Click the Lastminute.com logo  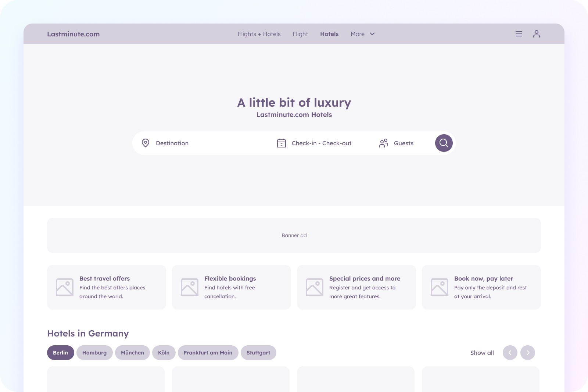tap(73, 34)
